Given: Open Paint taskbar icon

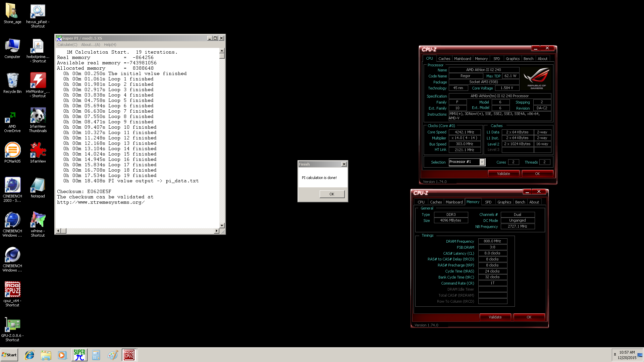Looking at the screenshot, I should coord(112,355).
